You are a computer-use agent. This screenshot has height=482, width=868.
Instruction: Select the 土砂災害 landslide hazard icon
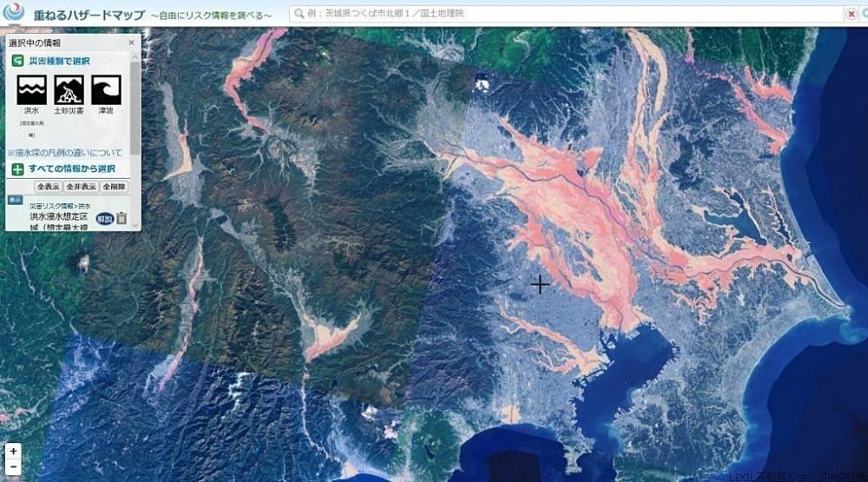pos(69,89)
